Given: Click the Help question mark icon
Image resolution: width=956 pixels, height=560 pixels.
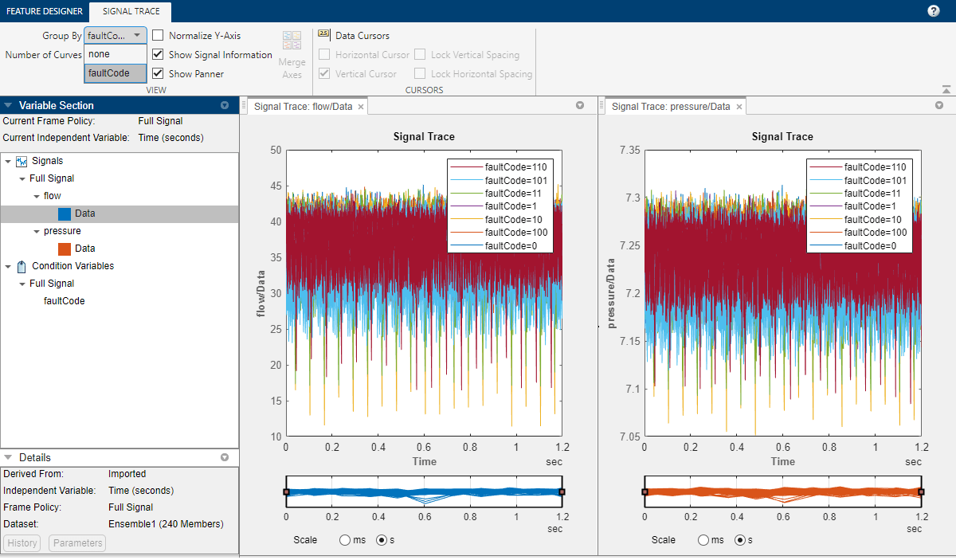Looking at the screenshot, I should pos(934,11).
